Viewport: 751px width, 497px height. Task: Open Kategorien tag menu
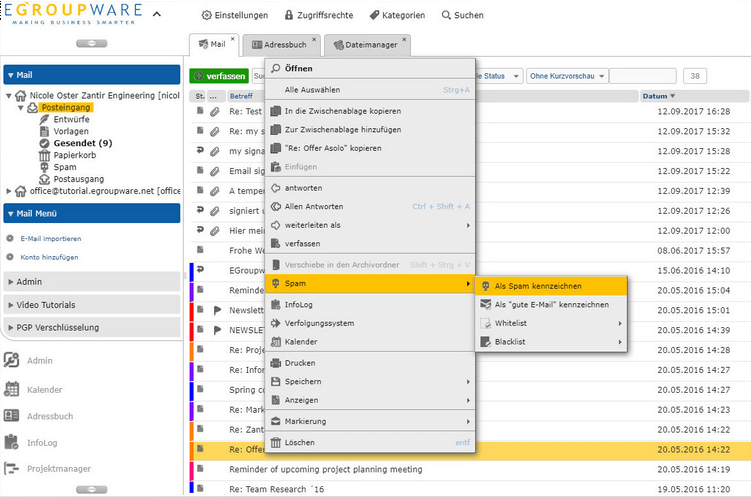tap(397, 15)
